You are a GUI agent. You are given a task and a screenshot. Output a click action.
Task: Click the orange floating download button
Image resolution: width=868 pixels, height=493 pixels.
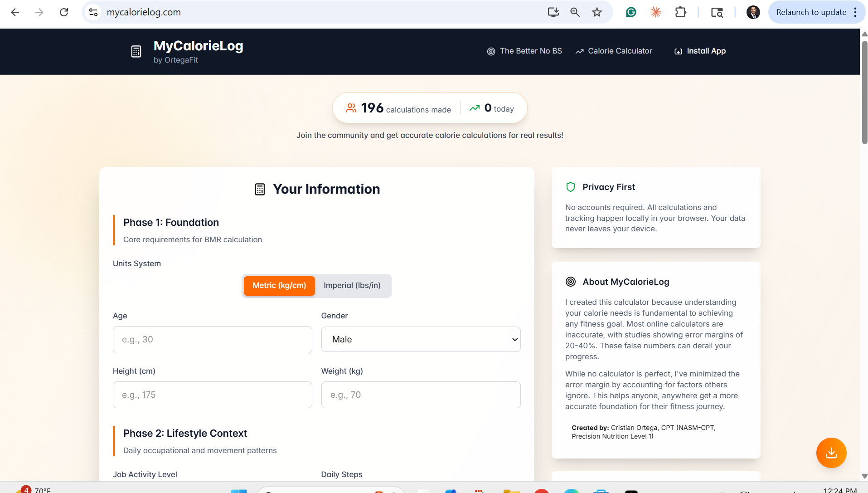pos(831,453)
